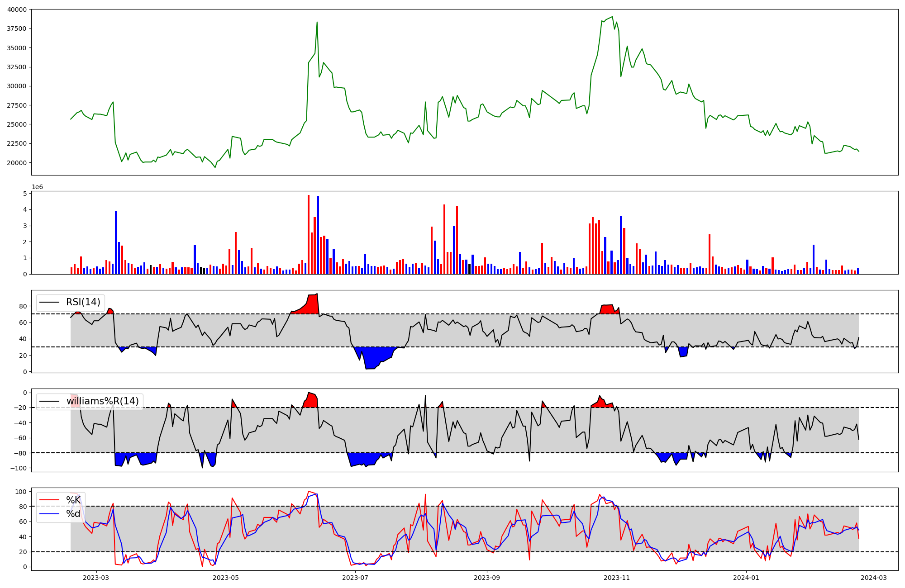Click the 2023-07 date tick label

(x=356, y=578)
